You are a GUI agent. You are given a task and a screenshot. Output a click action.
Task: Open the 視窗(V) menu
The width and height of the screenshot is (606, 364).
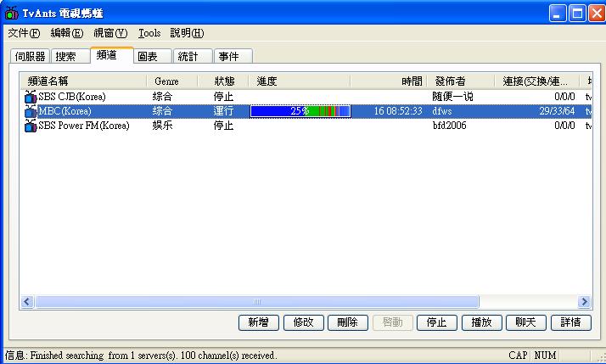coord(110,33)
